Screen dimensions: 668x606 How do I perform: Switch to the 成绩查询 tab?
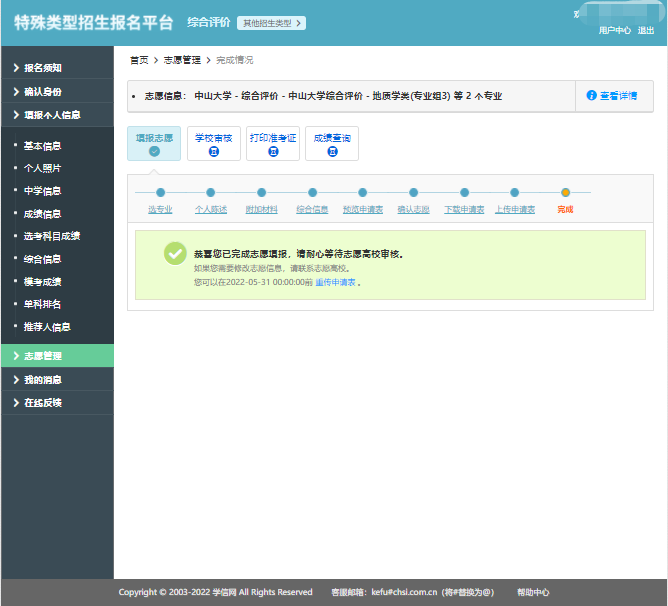click(332, 144)
